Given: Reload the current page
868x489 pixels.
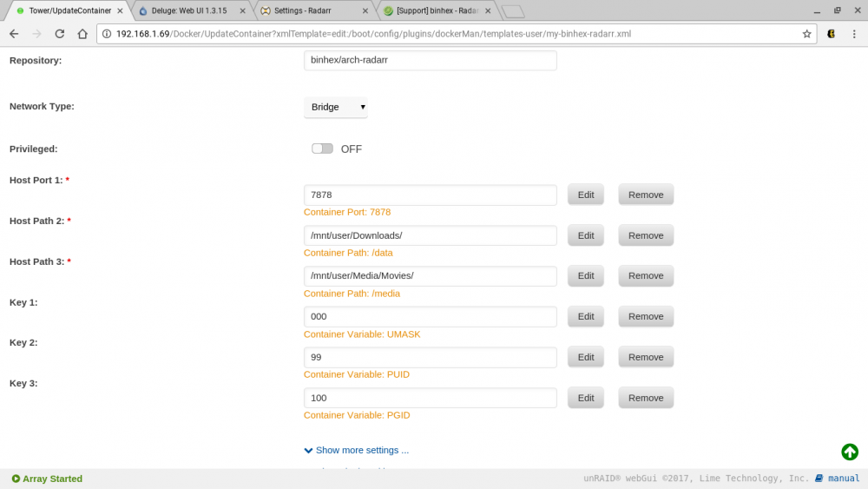Looking at the screenshot, I should pyautogui.click(x=59, y=34).
